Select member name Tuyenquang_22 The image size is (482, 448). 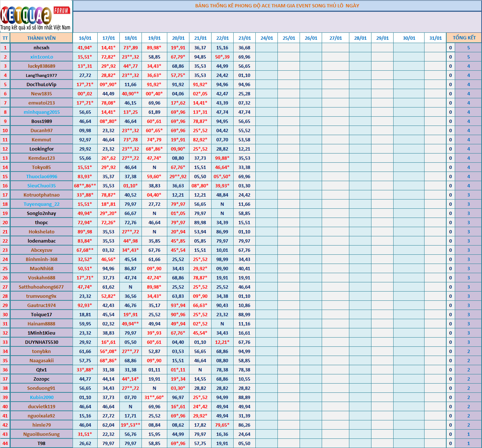click(41, 204)
